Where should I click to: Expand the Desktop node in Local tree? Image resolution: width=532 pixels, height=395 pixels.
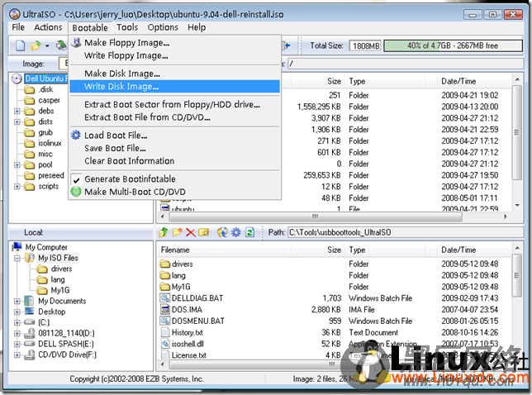[x=17, y=312]
